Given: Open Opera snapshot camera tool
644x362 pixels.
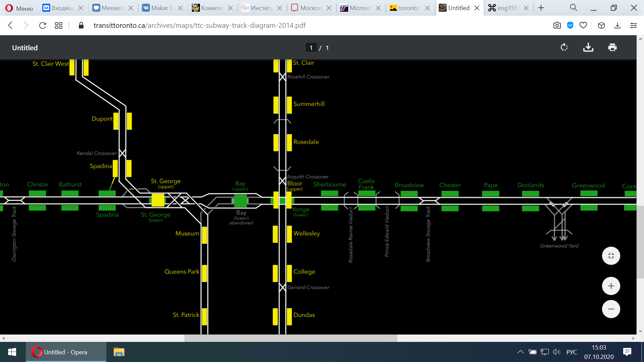Looking at the screenshot, I should pos(557,25).
